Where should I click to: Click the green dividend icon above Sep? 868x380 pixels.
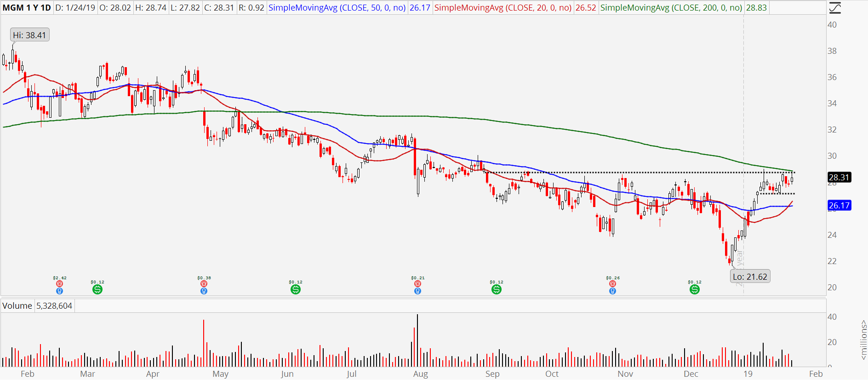497,289
